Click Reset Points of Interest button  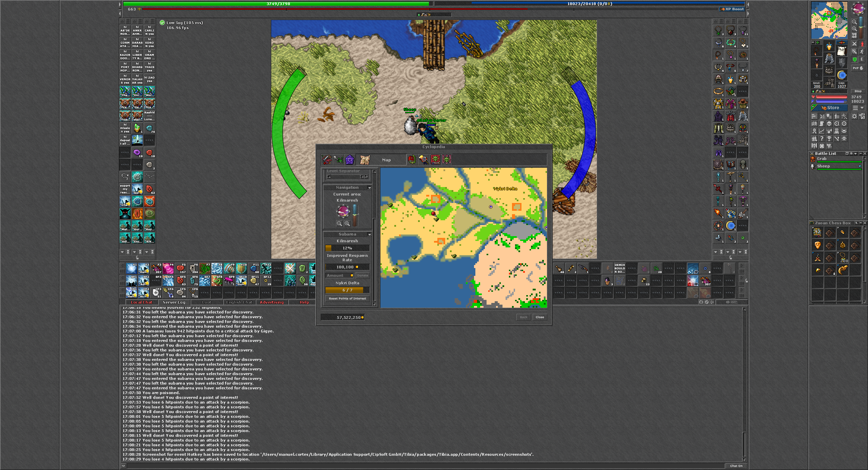click(347, 299)
